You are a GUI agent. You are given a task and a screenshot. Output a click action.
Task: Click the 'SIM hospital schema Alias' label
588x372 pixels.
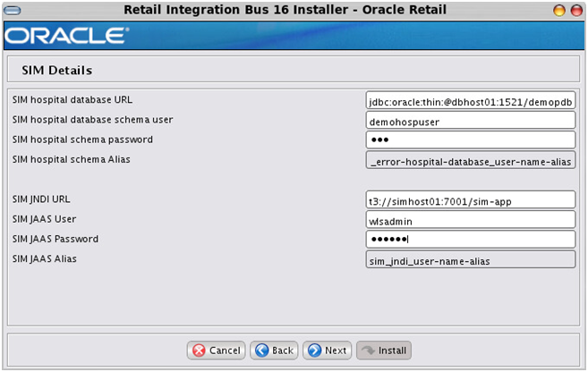pos(72,159)
